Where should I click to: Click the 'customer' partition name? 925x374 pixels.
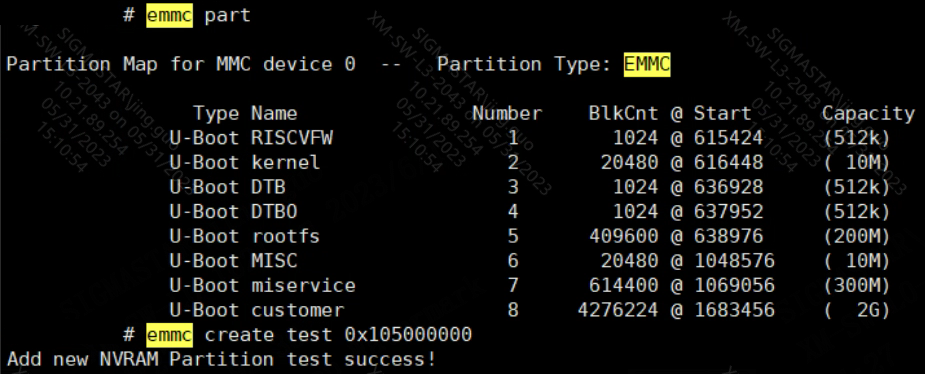tap(298, 310)
